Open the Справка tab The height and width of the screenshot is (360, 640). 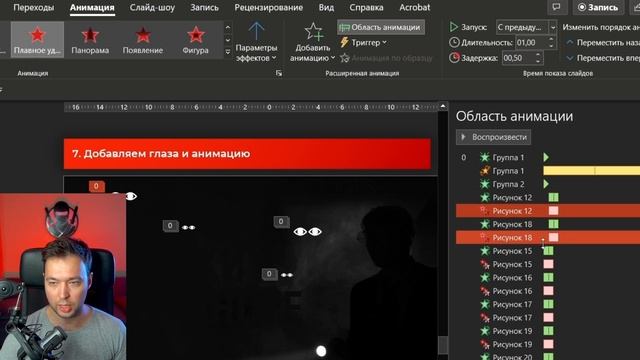click(x=366, y=7)
